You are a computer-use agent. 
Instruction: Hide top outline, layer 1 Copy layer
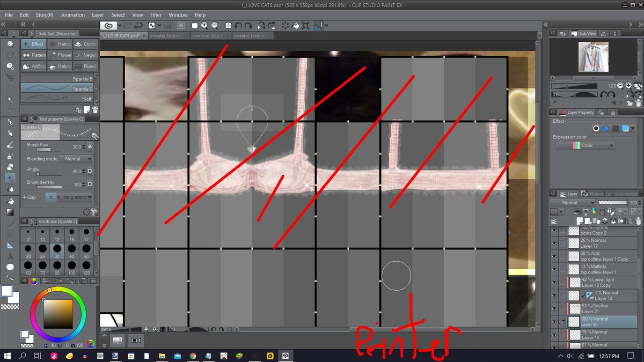click(554, 256)
